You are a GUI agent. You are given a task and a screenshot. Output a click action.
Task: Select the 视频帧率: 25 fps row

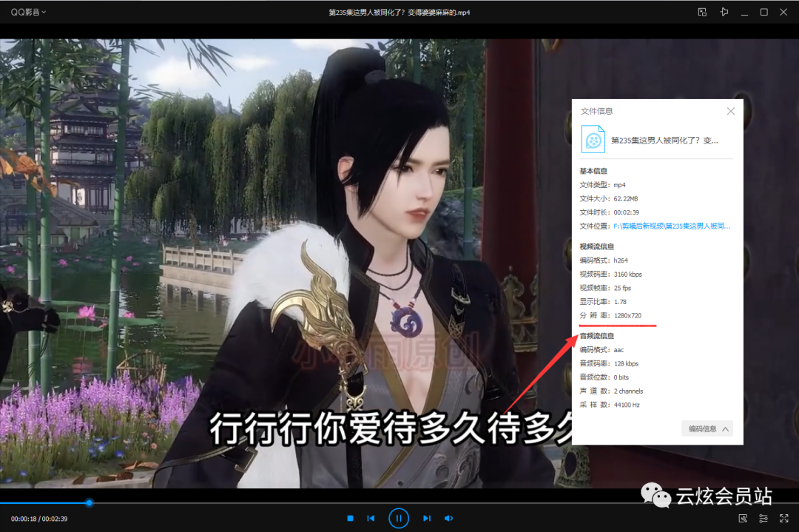coord(605,288)
